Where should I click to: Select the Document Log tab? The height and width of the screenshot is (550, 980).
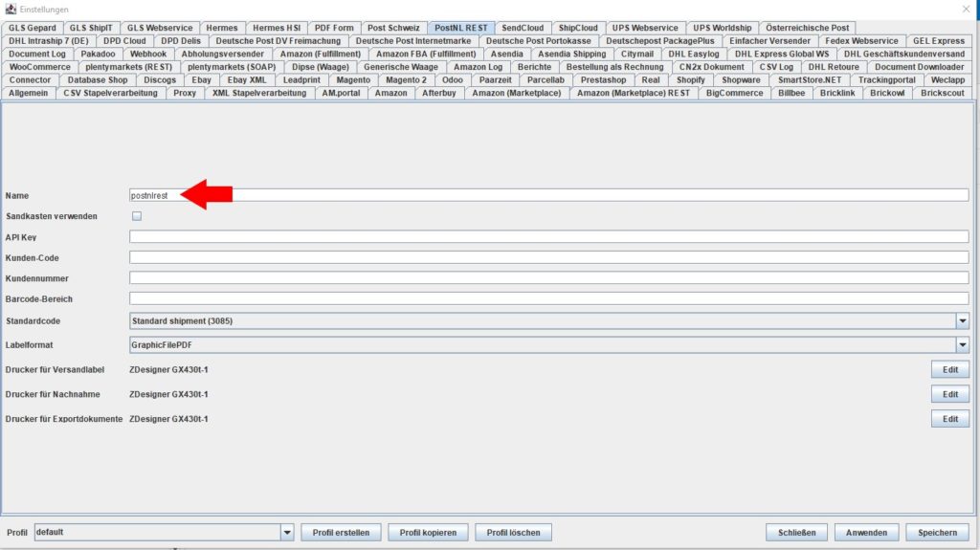click(37, 54)
